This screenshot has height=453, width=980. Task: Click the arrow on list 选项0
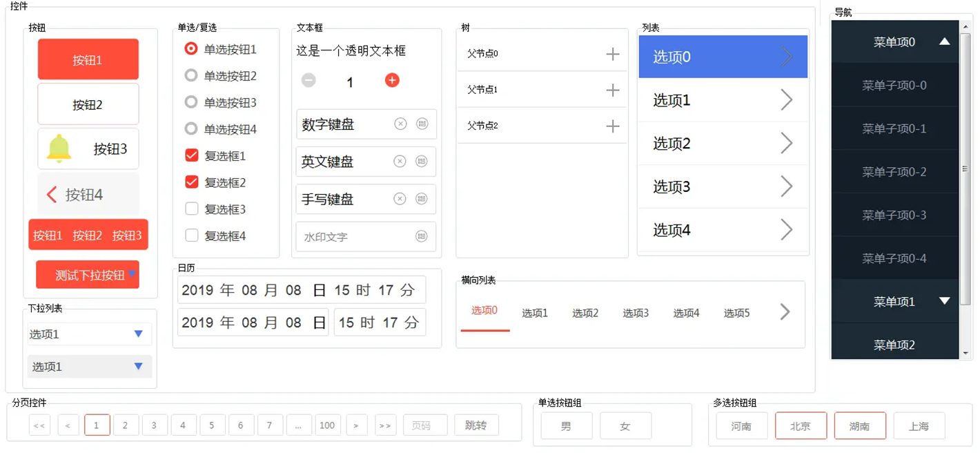[787, 57]
